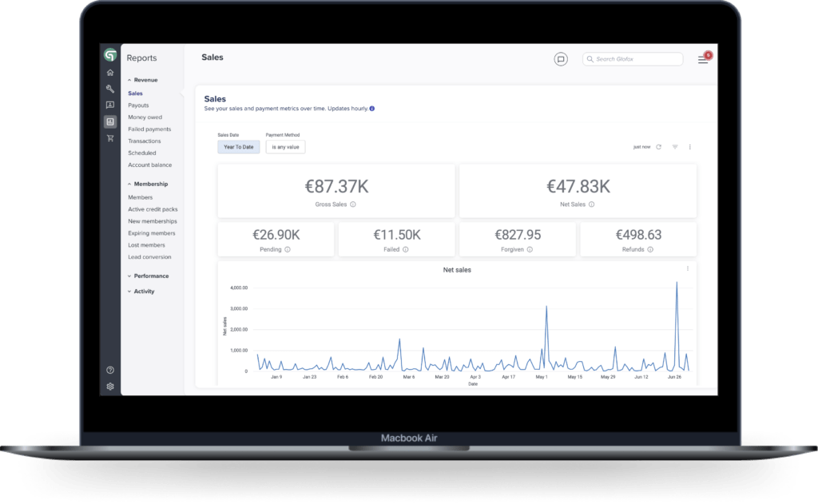Open the Active credit packs report

point(153,210)
